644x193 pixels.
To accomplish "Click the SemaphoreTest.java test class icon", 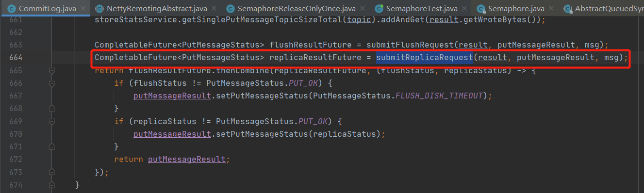I will point(379,9).
